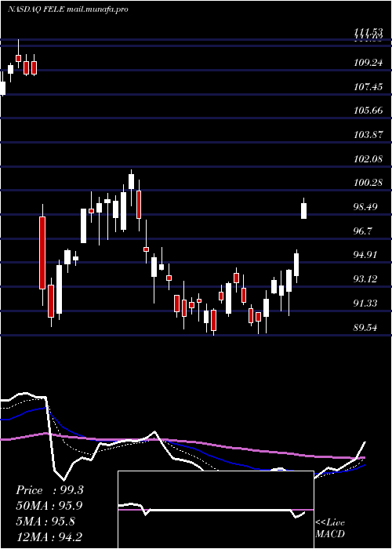Screen dimensions: 392x549
Task: Click the 50MA : 95.9 readout
Action: (50, 506)
